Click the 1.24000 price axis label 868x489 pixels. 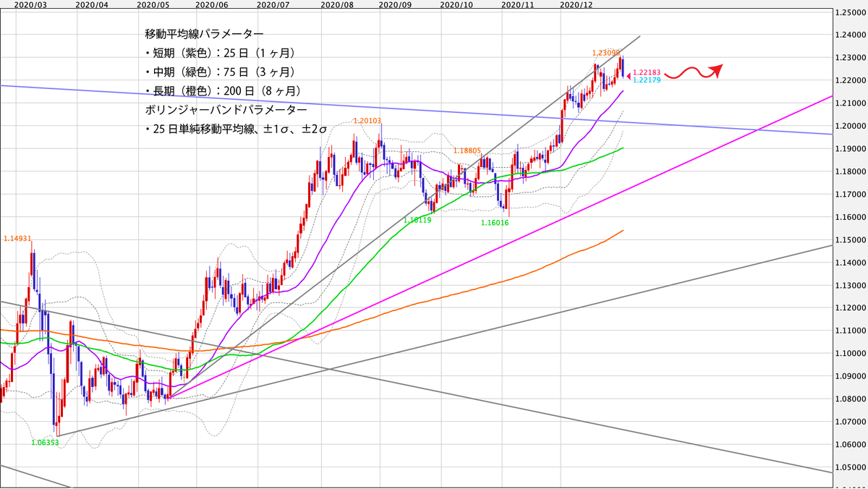tap(850, 35)
